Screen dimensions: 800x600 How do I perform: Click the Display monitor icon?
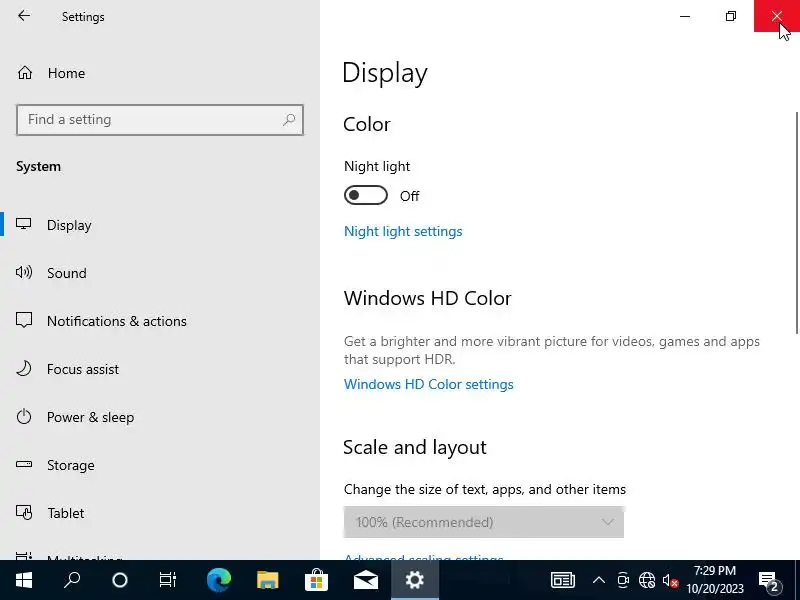[23, 224]
